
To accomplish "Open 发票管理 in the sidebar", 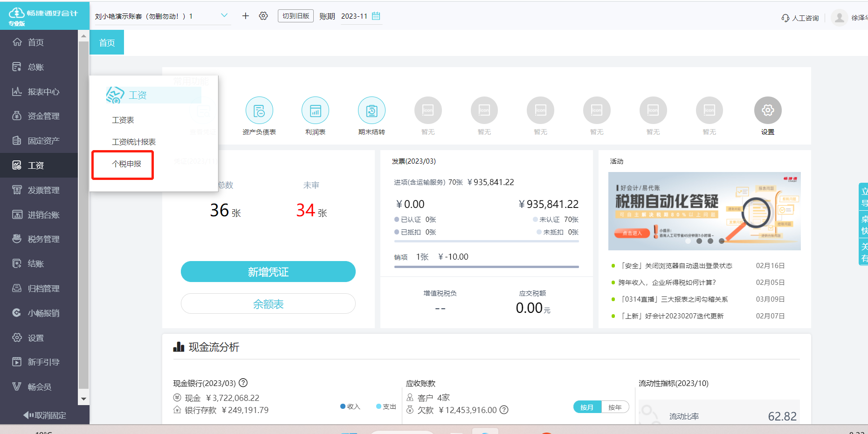I will click(40, 190).
